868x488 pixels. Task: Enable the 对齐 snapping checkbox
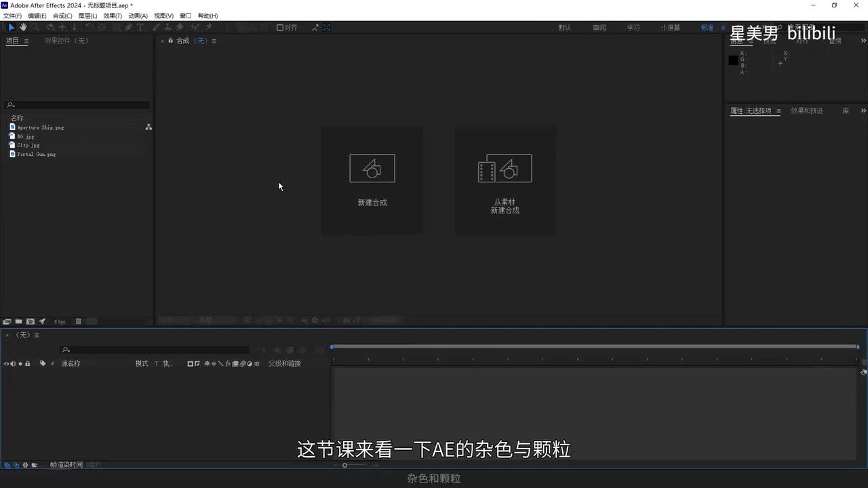coord(280,28)
